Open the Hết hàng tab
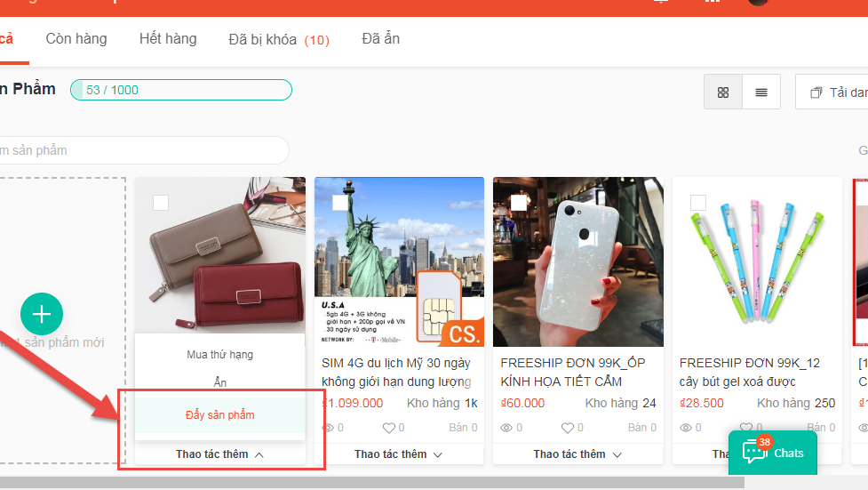Screen dimensions: 868x490 [x=168, y=39]
